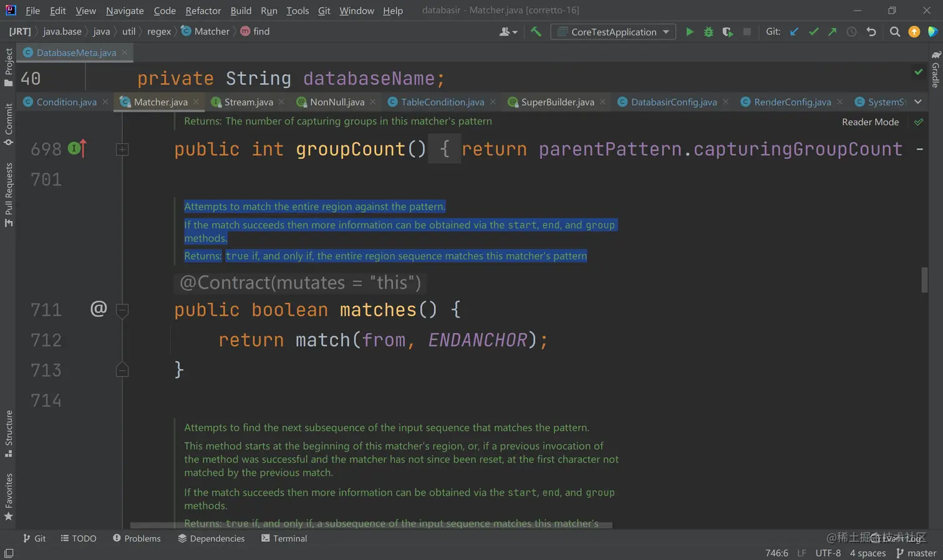
Task: Open the Refactor menu
Action: (x=203, y=10)
